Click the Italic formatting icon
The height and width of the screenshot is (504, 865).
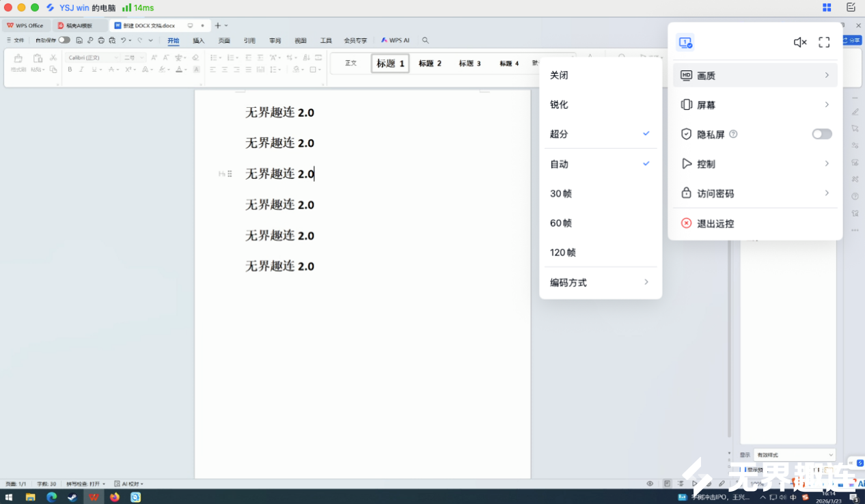point(81,70)
